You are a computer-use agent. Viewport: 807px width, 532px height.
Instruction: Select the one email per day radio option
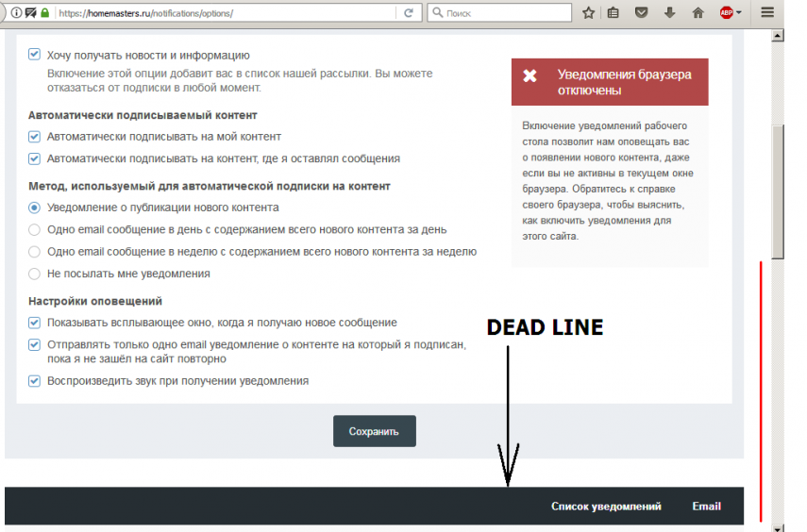click(35, 229)
